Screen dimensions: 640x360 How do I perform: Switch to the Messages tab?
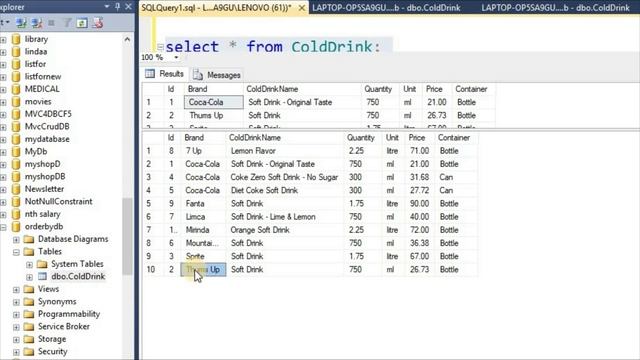218,75
